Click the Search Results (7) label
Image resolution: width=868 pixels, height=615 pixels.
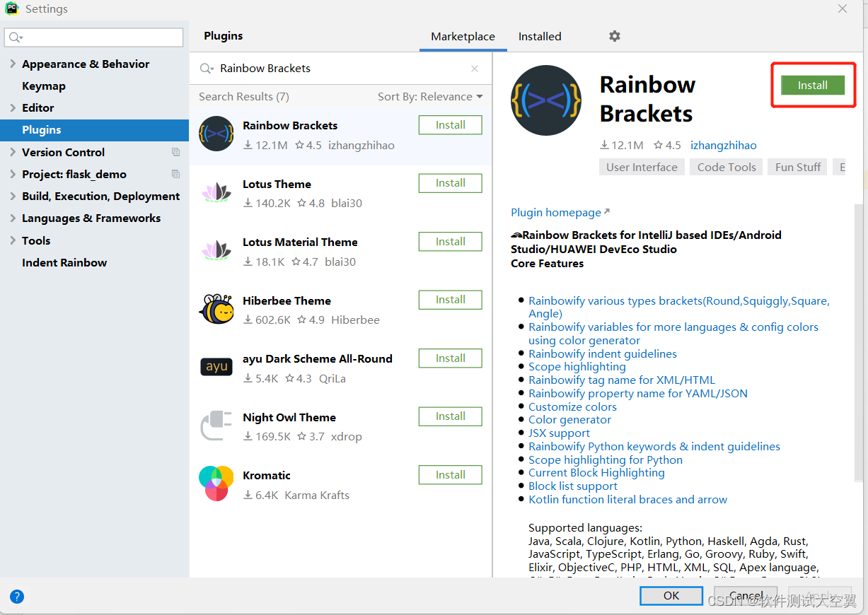click(x=244, y=97)
